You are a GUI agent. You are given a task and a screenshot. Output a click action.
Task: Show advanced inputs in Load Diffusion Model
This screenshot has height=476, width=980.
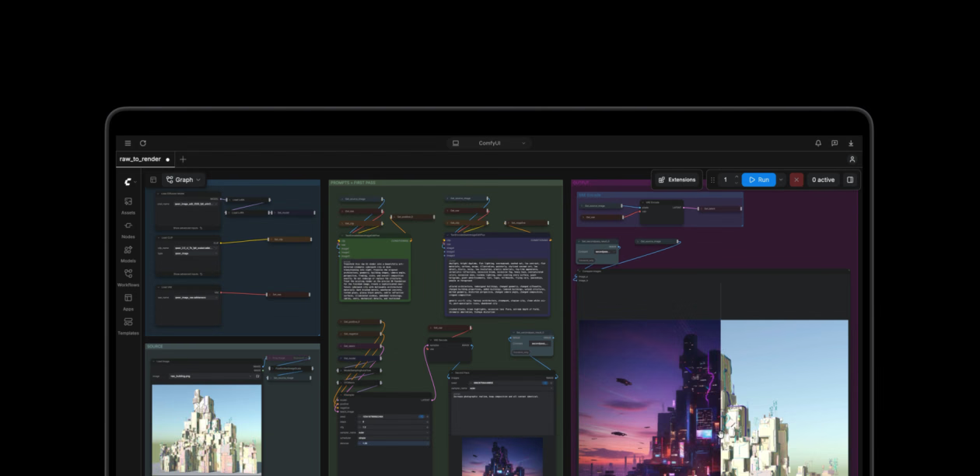(x=188, y=229)
